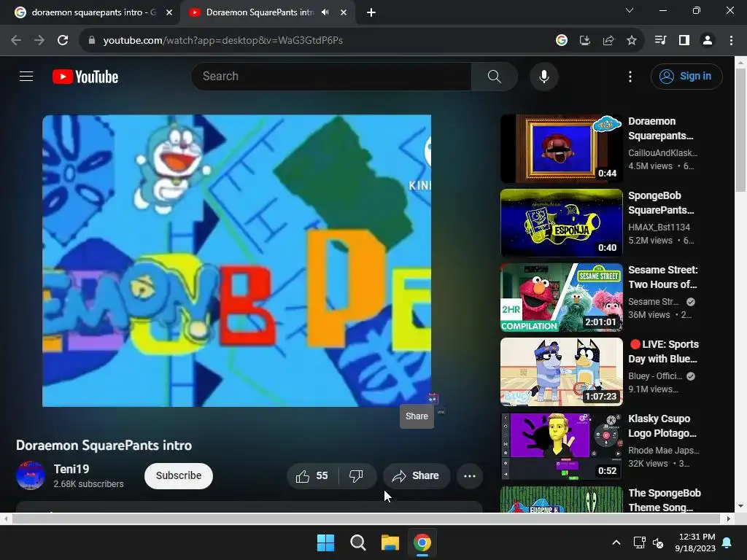The width and height of the screenshot is (747, 560).
Task: Open the YouTube guide hamburger menu
Action: coord(26,76)
